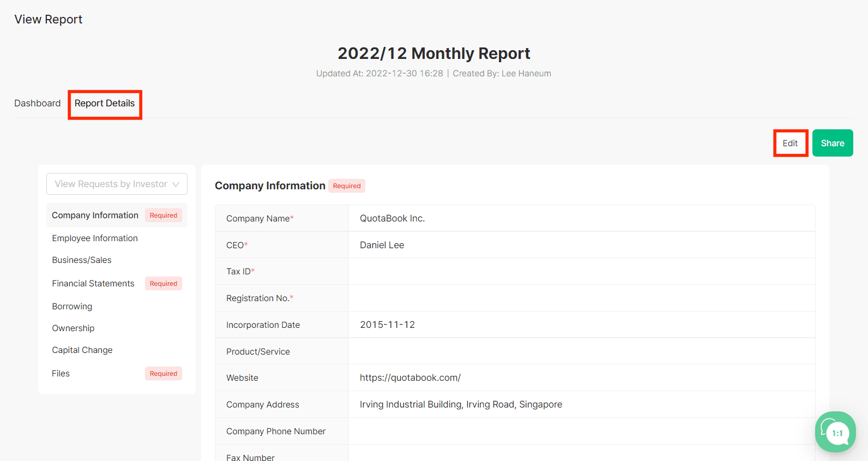Click the Edit button
Viewport: 868px width, 461px height.
[x=790, y=143]
